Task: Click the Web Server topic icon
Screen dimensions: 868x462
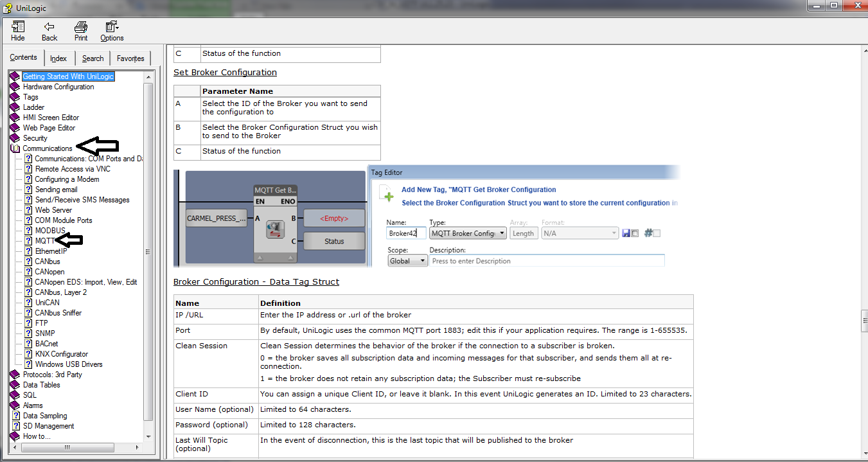Action: [x=29, y=210]
